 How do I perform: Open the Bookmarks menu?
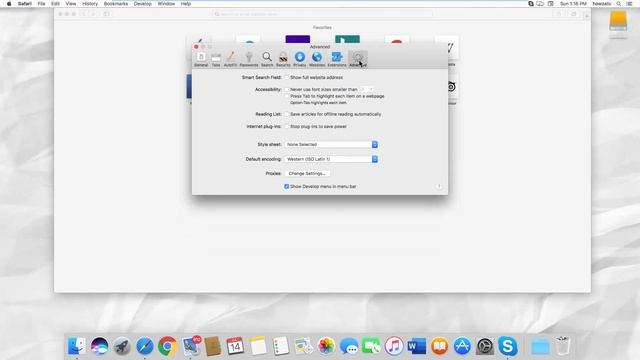[116, 4]
